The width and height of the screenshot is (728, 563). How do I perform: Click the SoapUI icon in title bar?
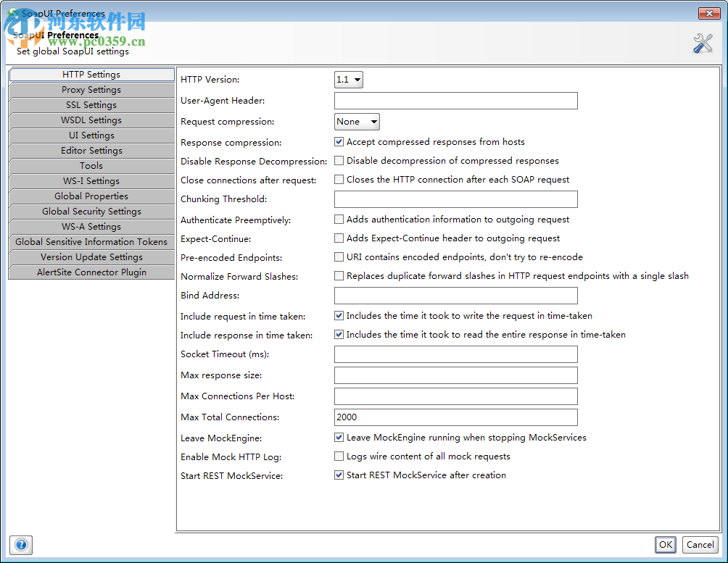(x=12, y=12)
